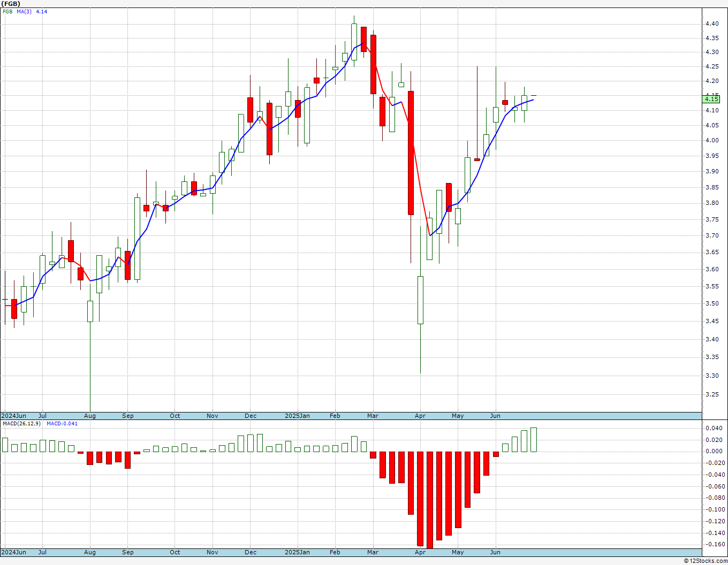
Task: Click Jul on the price chart time axis
Action: (x=42, y=416)
